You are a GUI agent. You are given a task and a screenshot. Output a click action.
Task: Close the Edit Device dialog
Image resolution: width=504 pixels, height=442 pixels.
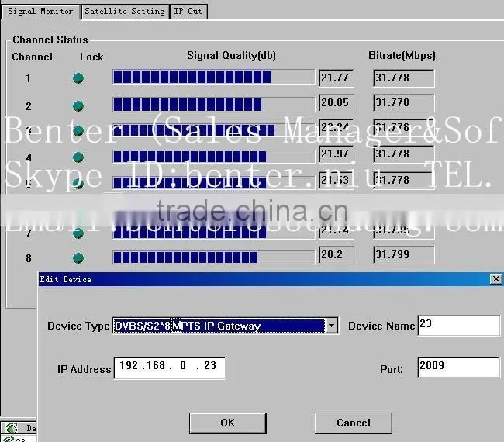pyautogui.click(x=495, y=278)
